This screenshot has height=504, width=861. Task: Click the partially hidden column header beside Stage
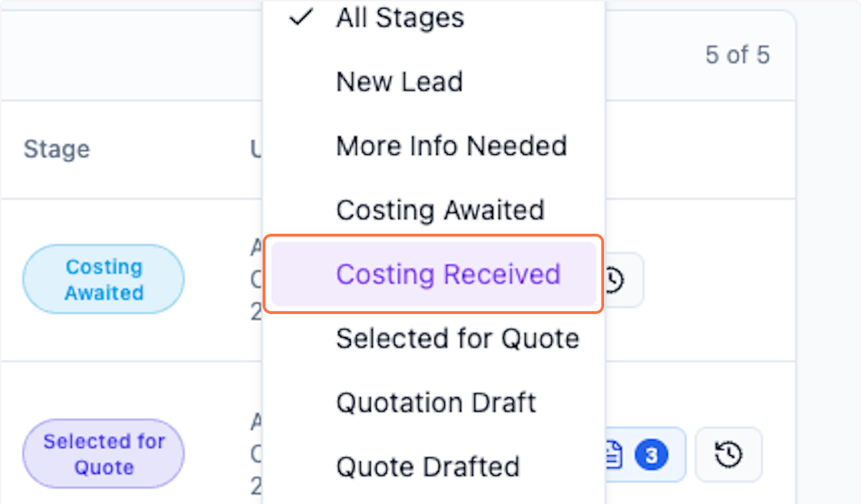(x=256, y=149)
